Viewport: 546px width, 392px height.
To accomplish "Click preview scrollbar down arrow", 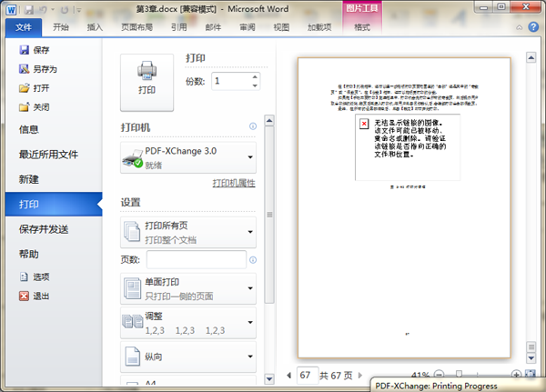I will coord(531,357).
